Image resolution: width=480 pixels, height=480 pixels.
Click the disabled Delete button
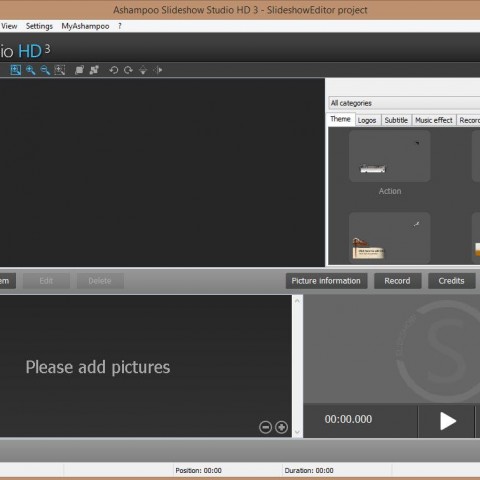(100, 281)
